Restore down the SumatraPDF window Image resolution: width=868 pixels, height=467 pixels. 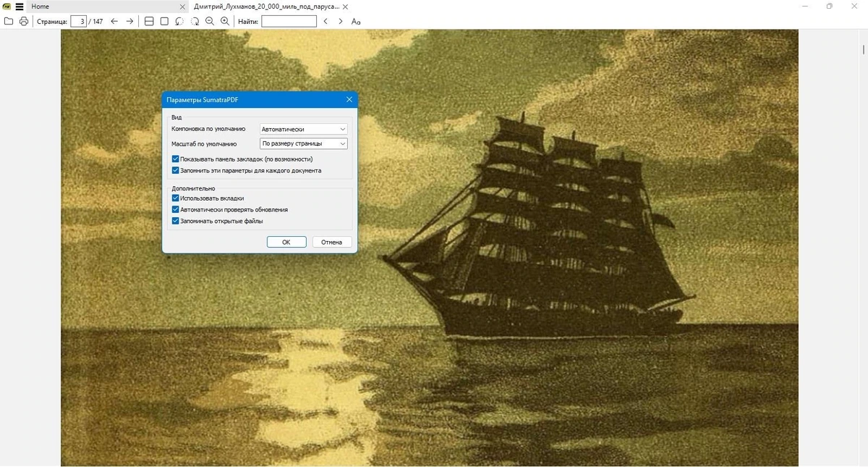pyautogui.click(x=830, y=7)
